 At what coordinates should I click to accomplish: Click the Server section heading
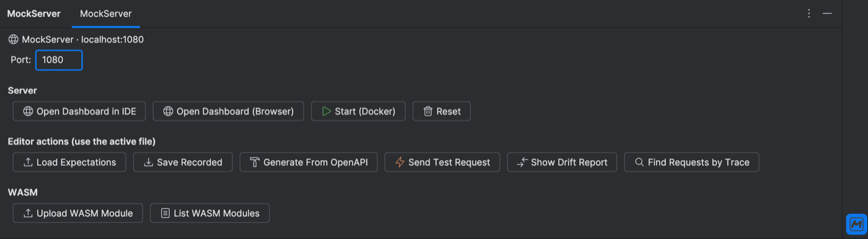[22, 90]
